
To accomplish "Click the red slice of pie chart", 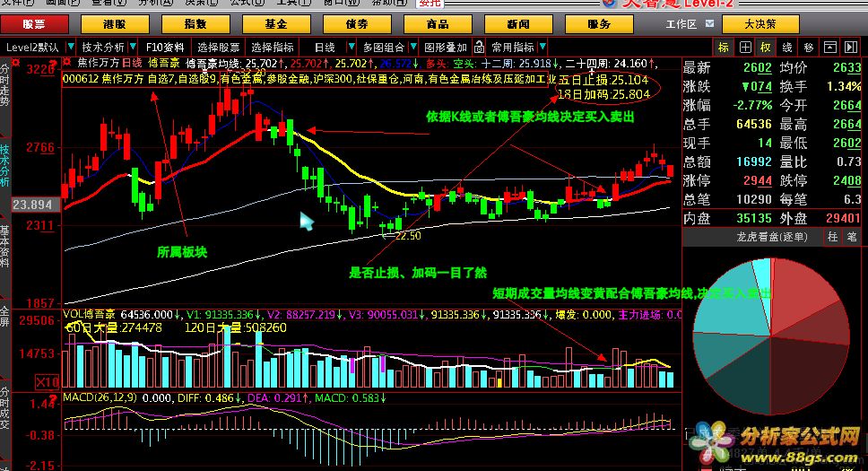I will (x=807, y=296).
